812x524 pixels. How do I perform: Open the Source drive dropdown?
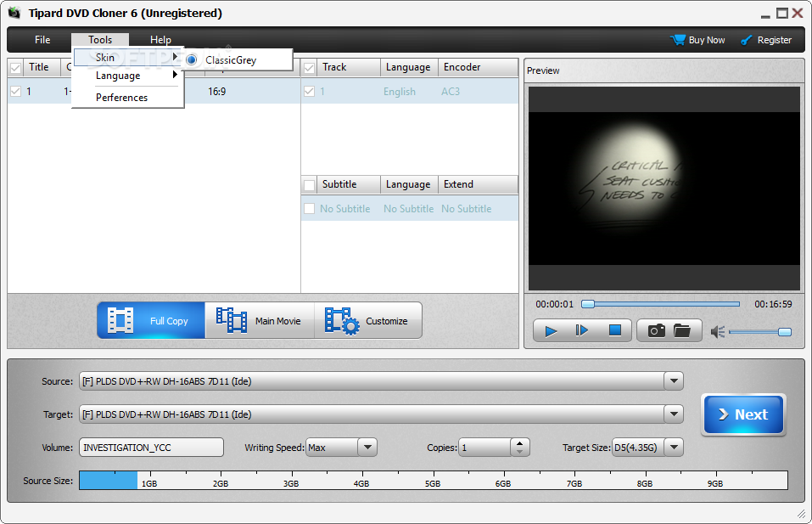(x=674, y=381)
